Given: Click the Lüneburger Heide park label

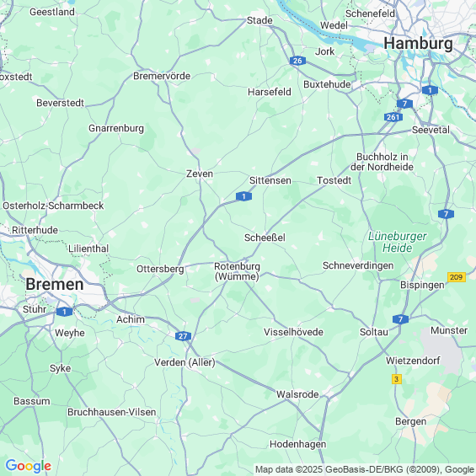Looking at the screenshot, I should pos(398,242).
